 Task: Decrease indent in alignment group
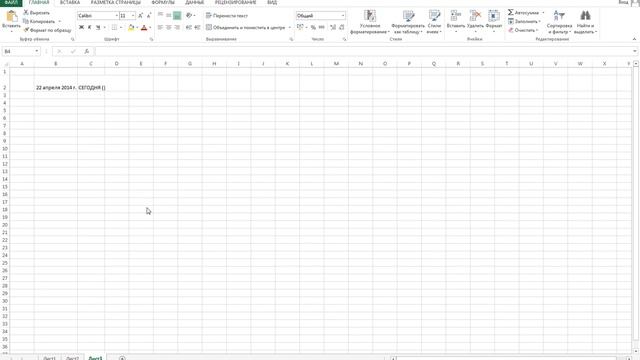(189, 27)
